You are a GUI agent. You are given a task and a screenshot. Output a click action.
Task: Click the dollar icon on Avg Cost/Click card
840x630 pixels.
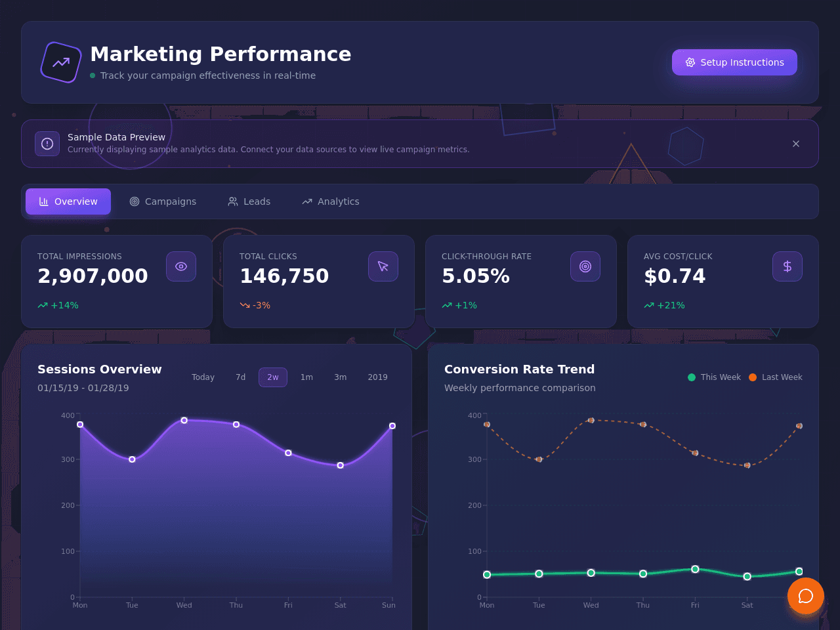[x=787, y=266]
